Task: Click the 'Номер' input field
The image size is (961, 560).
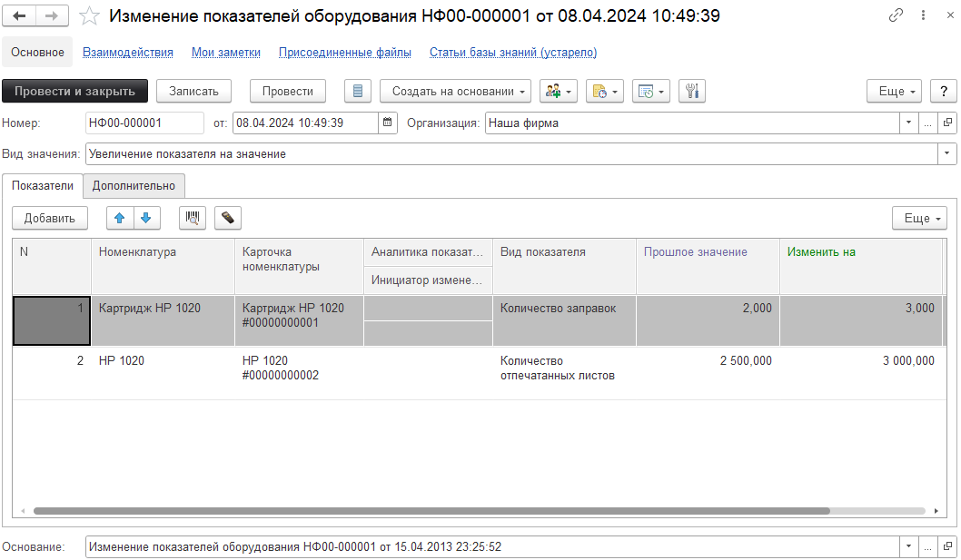Action: coord(144,123)
